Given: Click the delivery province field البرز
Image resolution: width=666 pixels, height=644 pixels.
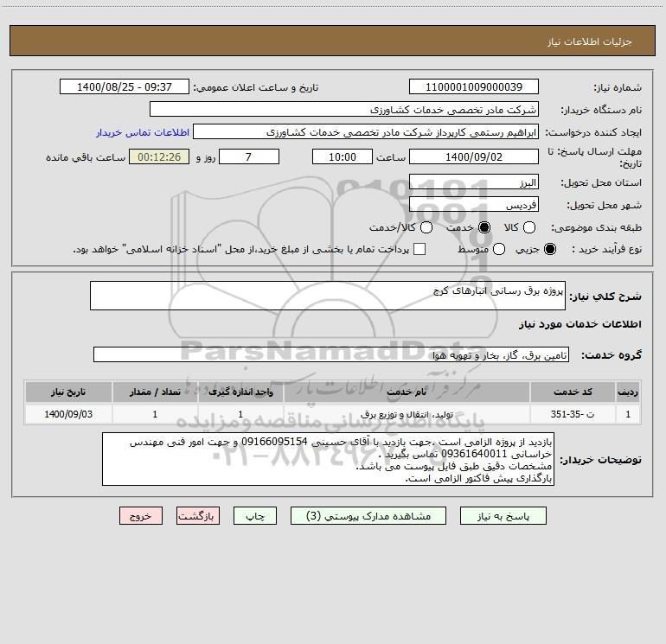Looking at the screenshot, I should (x=474, y=182).
